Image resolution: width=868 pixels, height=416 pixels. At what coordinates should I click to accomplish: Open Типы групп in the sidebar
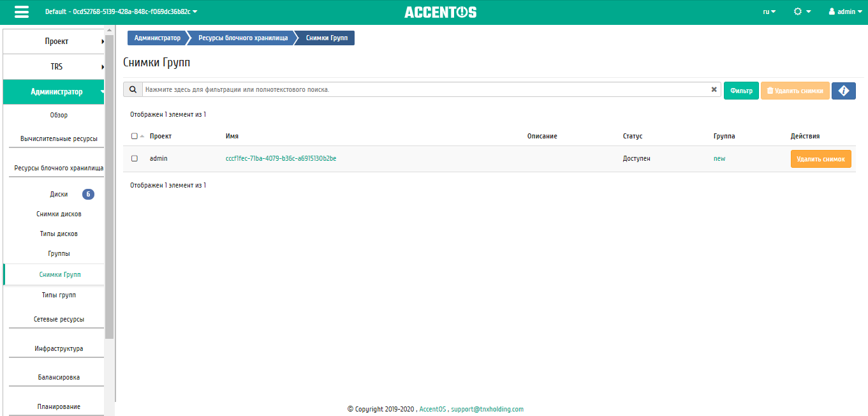(59, 295)
